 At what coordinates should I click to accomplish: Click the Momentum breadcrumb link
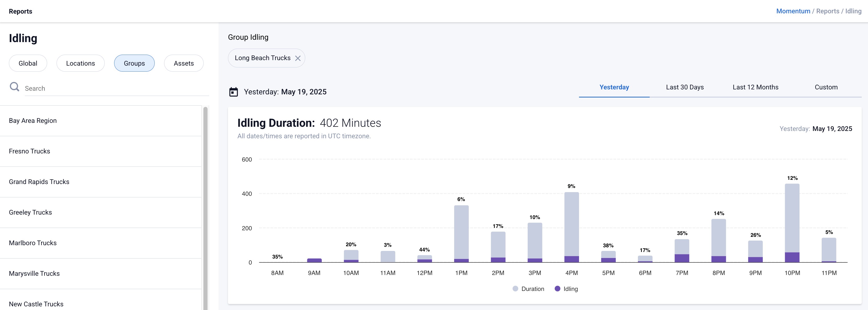pos(793,11)
